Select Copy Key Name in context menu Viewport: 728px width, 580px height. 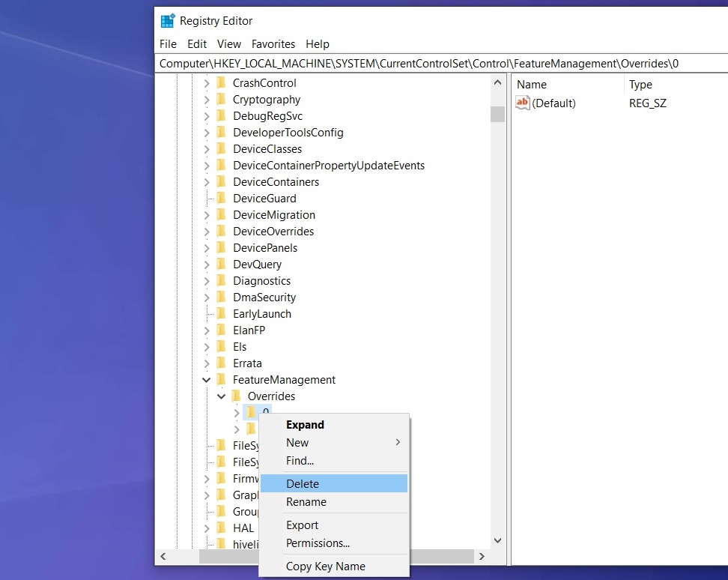[x=334, y=566]
